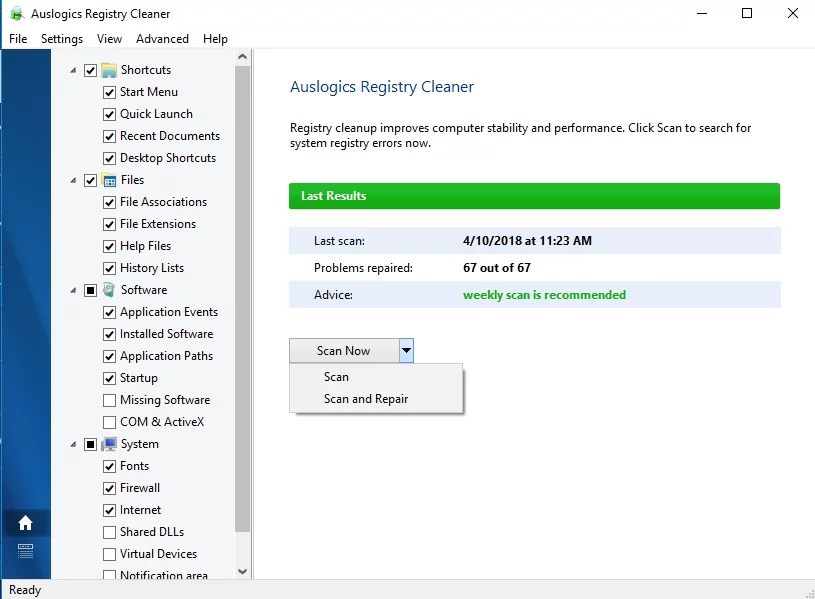Collapse the Shortcuts tree group

[73, 70]
